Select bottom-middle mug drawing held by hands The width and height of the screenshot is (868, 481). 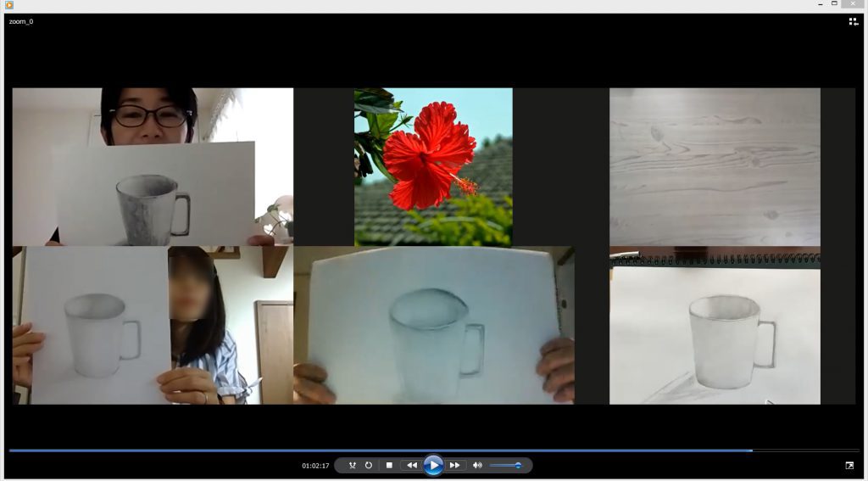433,326
